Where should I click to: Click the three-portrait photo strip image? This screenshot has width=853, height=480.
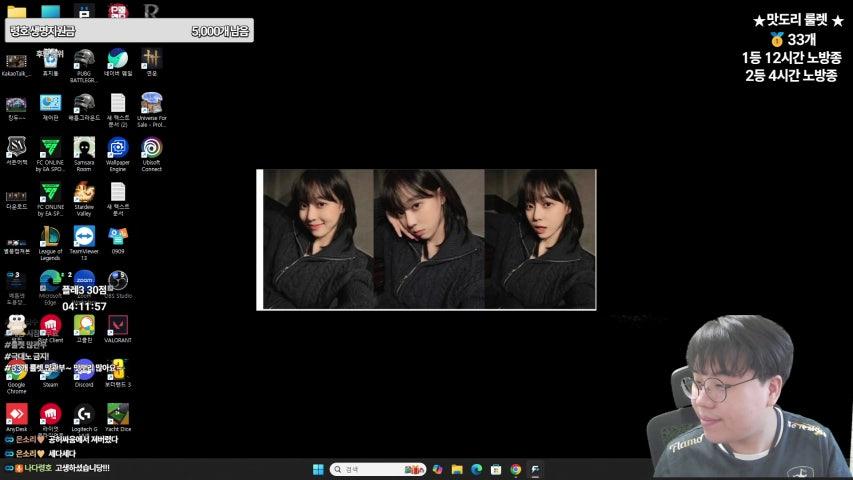click(x=428, y=239)
